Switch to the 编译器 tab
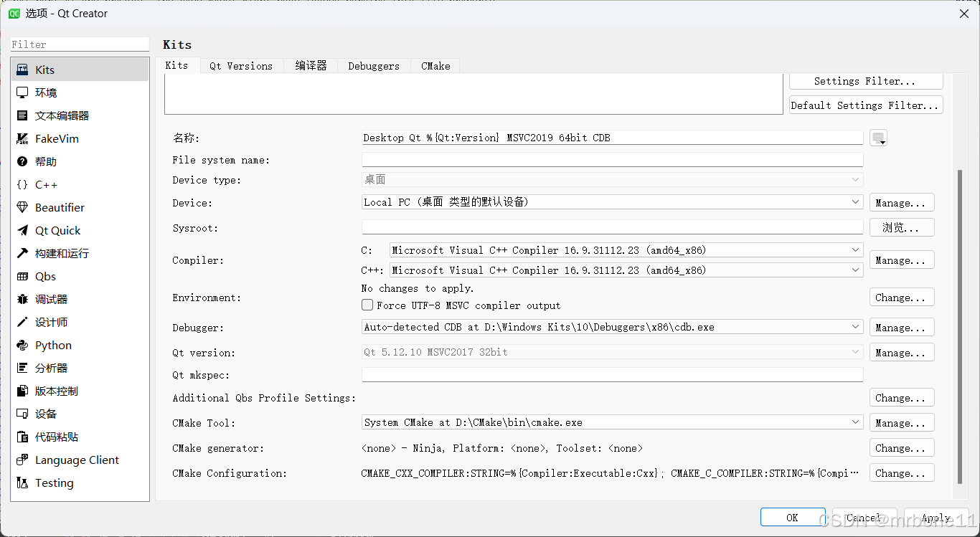This screenshot has height=537, width=980. pos(311,66)
